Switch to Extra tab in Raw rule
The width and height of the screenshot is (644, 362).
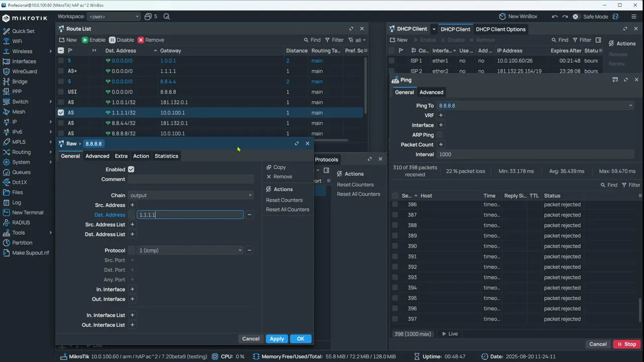click(121, 156)
